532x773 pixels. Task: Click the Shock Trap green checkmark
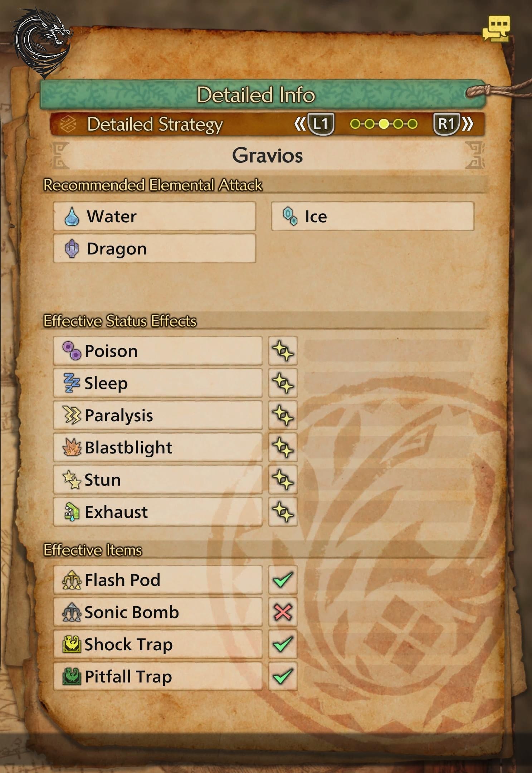click(283, 644)
